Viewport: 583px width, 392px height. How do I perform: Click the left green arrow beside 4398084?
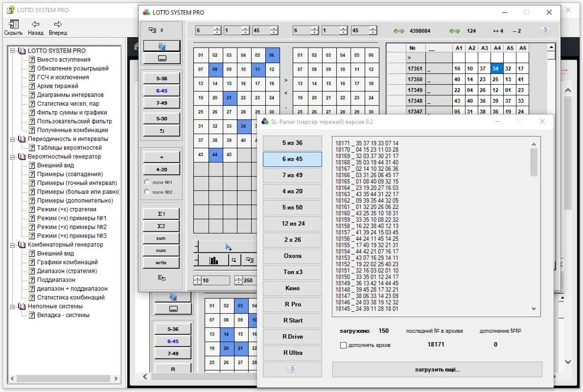click(x=396, y=31)
